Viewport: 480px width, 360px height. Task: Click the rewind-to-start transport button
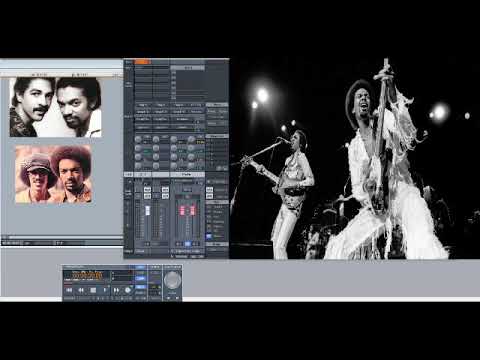pyautogui.click(x=69, y=290)
